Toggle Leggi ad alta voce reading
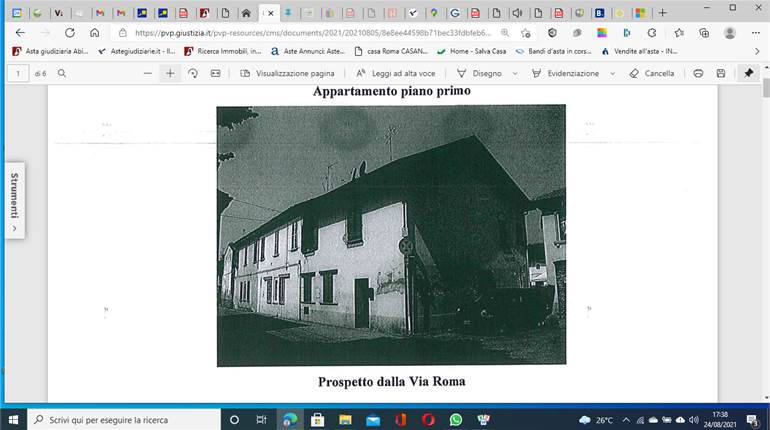Screen dimensions: 770x430 [396, 73]
